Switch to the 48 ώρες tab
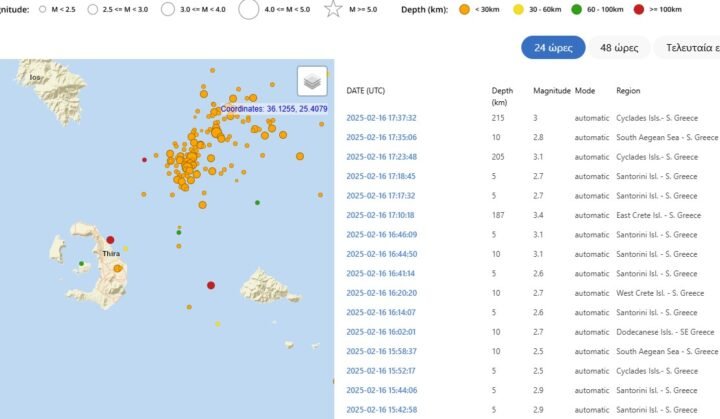The height and width of the screenshot is (419, 720). click(x=620, y=47)
